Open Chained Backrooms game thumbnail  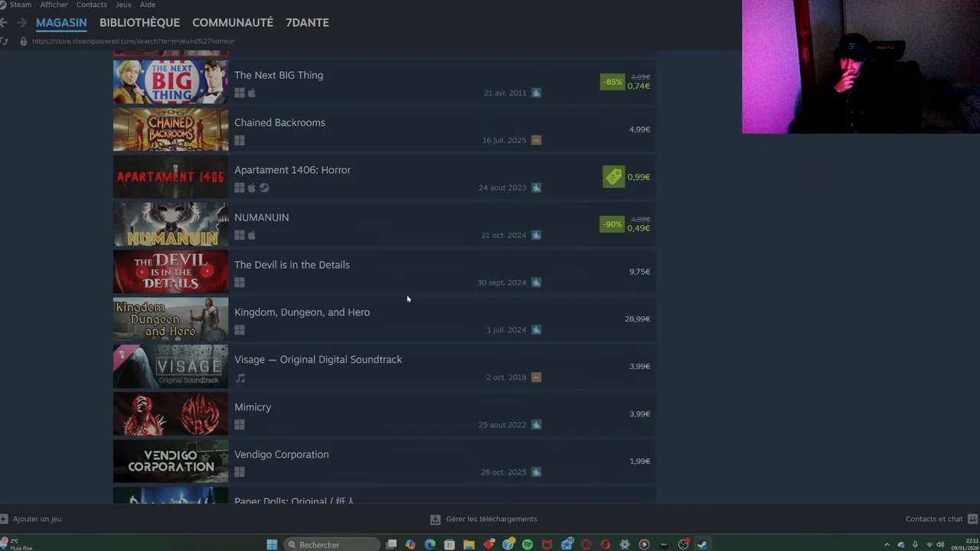point(171,129)
